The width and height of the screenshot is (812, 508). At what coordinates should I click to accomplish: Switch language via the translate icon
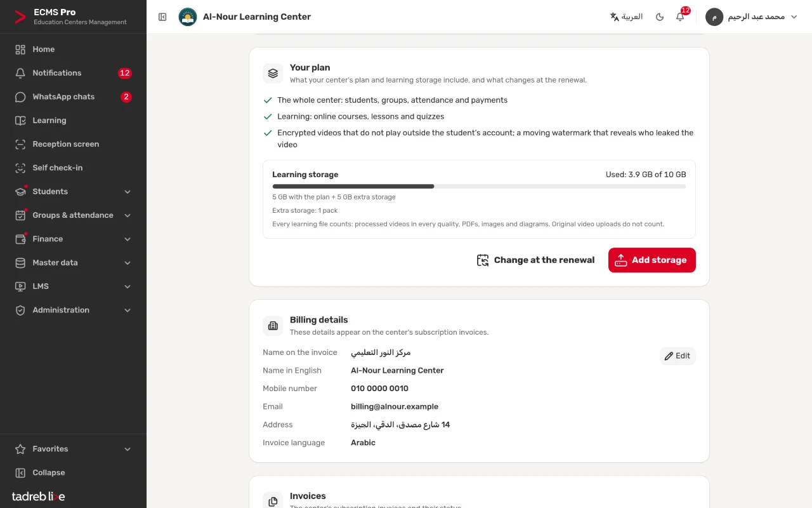(x=614, y=17)
